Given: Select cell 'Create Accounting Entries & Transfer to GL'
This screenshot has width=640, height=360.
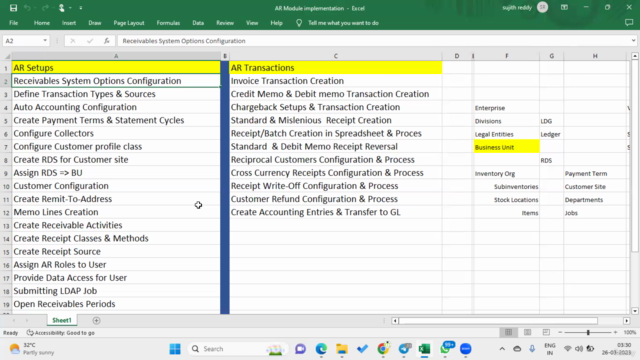Looking at the screenshot, I should coord(336,212).
